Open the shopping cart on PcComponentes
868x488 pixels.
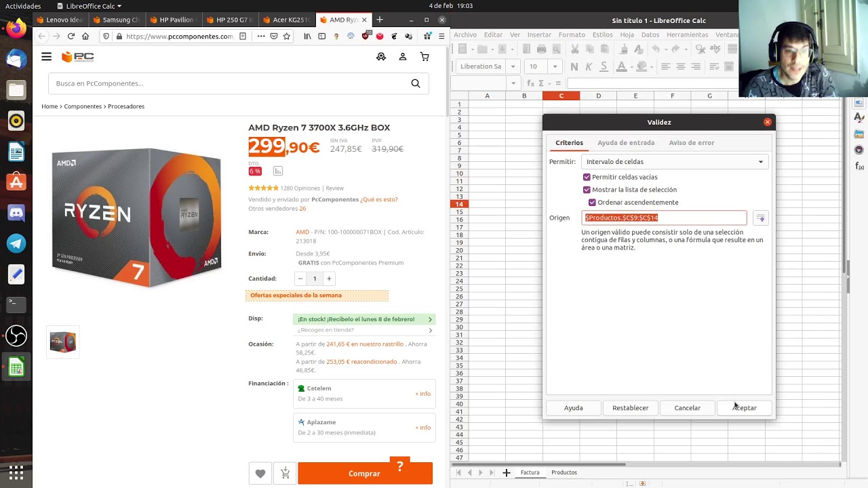click(x=425, y=57)
